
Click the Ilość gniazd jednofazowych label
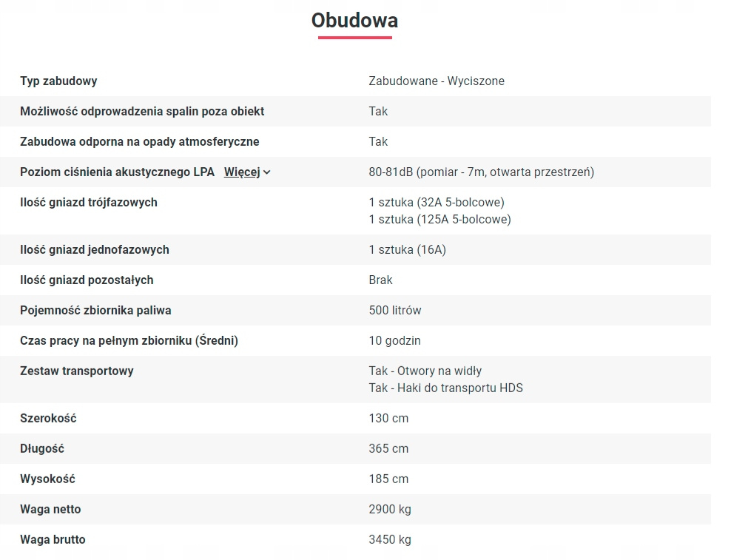coord(94,249)
